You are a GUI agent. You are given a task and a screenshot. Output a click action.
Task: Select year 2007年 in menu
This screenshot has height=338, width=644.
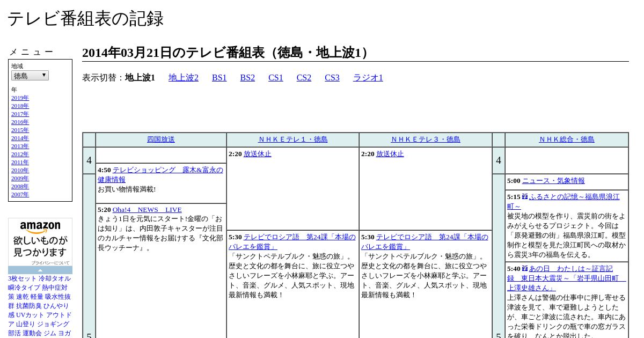[x=20, y=194]
